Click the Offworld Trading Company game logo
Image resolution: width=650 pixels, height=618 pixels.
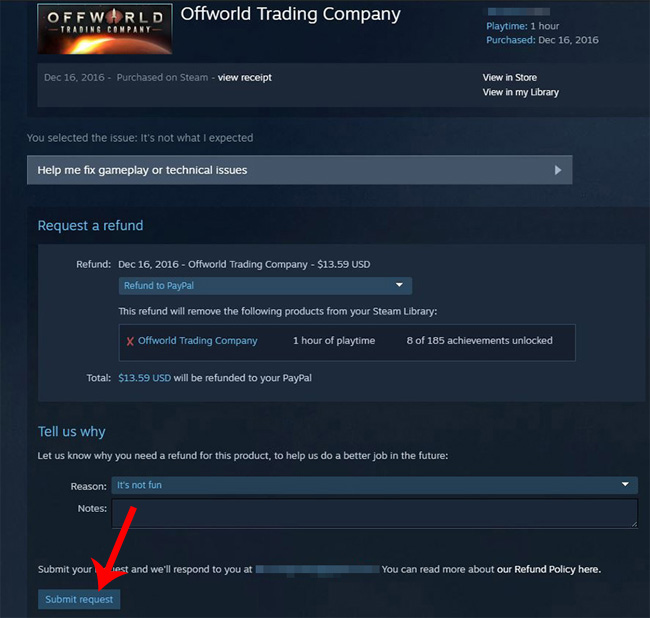pyautogui.click(x=105, y=29)
